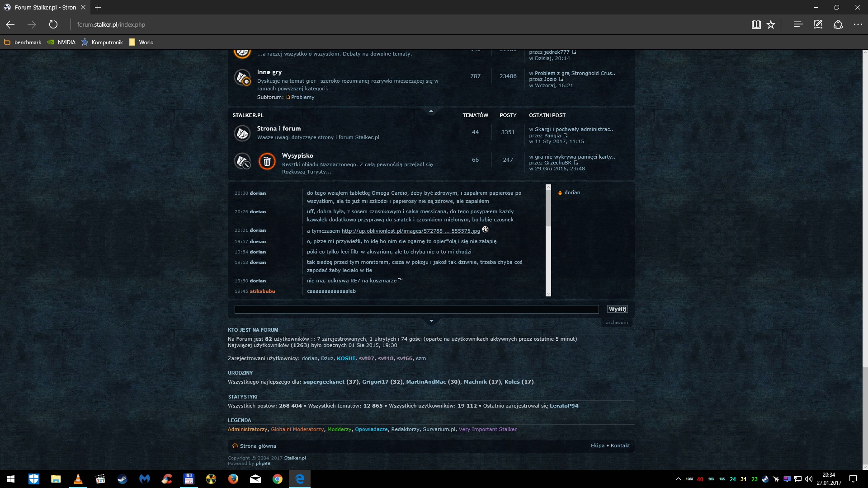868x488 pixels.
Task: Click the orange trash bin Wysypisko icon
Action: [267, 161]
